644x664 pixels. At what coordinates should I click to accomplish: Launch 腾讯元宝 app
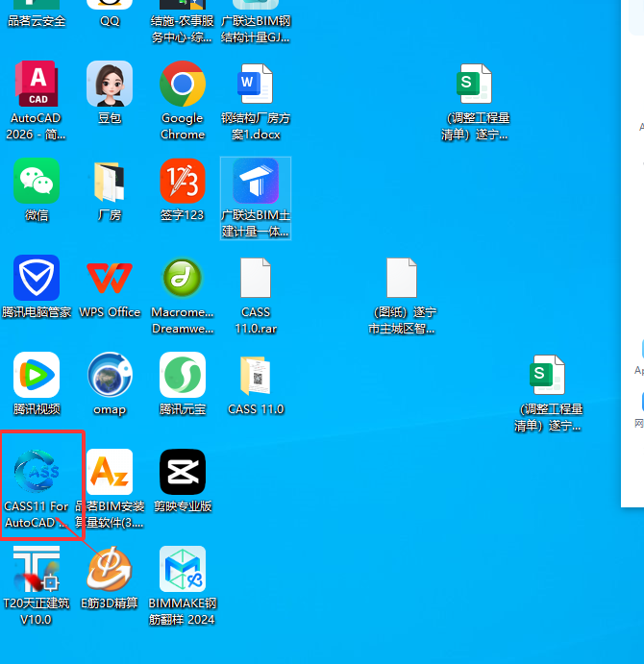(183, 375)
